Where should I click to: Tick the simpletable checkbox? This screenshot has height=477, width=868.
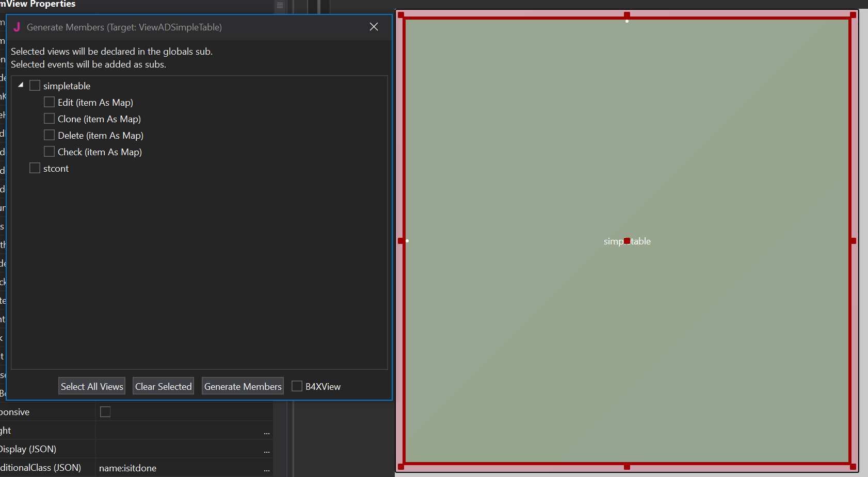[x=35, y=86]
